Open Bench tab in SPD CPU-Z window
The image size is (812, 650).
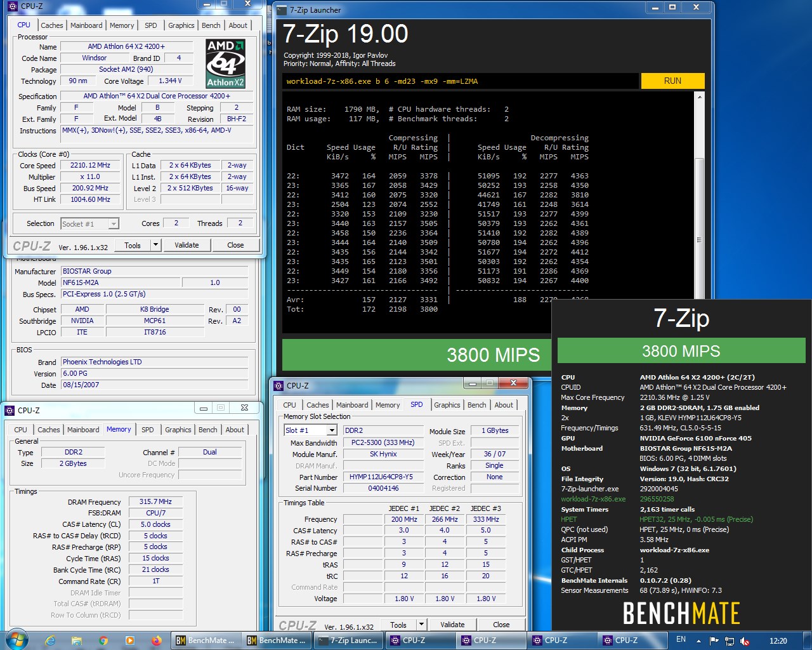tap(477, 405)
